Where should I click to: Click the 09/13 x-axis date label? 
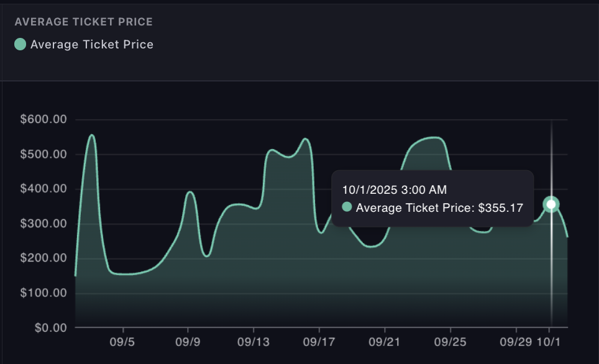click(x=254, y=342)
